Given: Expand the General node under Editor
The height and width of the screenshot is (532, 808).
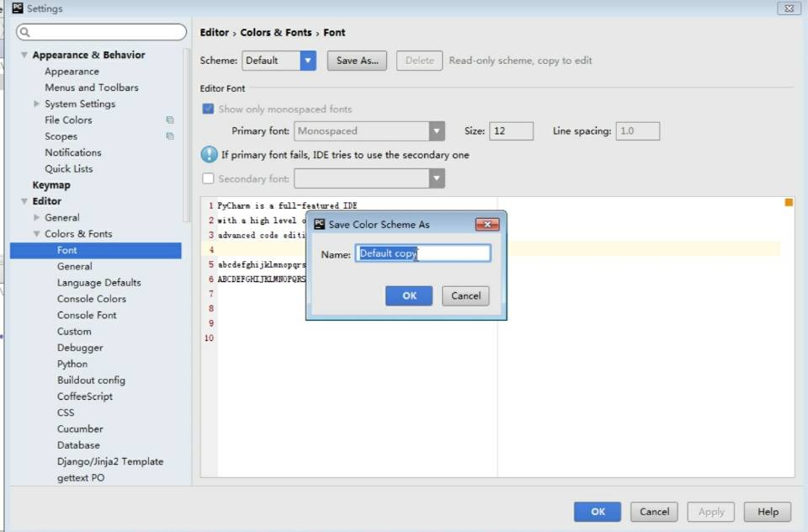Looking at the screenshot, I should 36,217.
